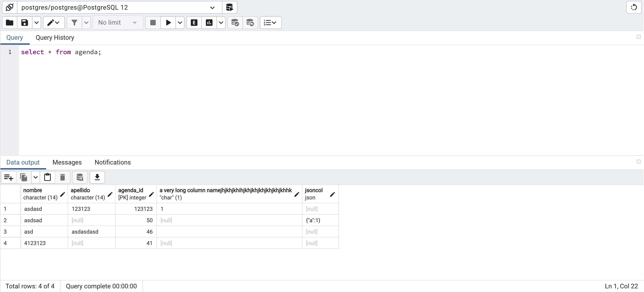The width and height of the screenshot is (644, 292).
Task: Click the Execute query play button
Action: click(x=168, y=23)
